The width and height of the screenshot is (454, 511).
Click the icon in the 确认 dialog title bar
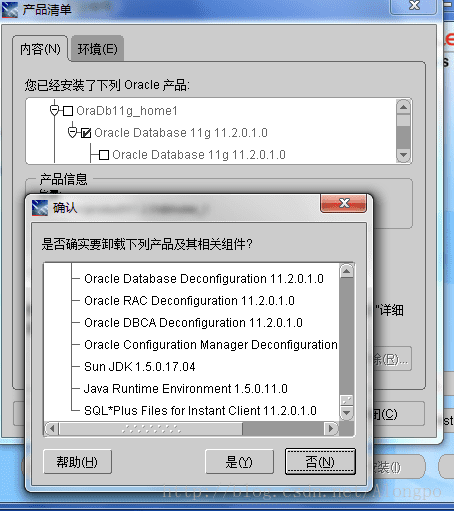click(x=40, y=208)
